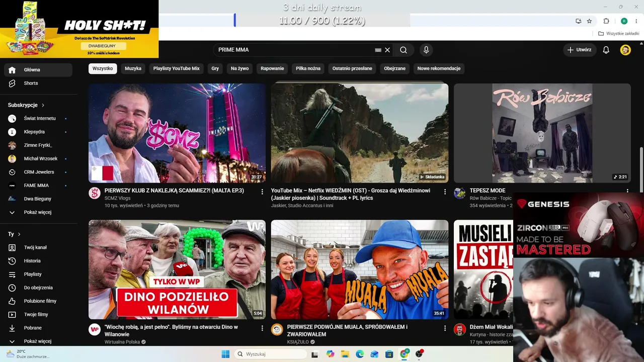Select the Rapowanie filter chip
The height and width of the screenshot is (362, 644).
[272, 68]
